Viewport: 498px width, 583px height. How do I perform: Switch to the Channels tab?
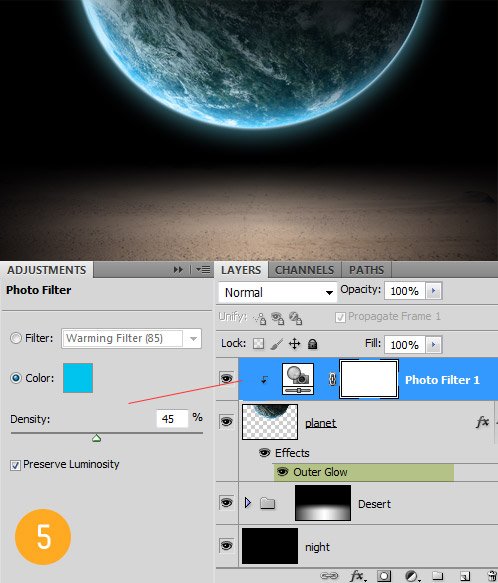click(x=304, y=270)
